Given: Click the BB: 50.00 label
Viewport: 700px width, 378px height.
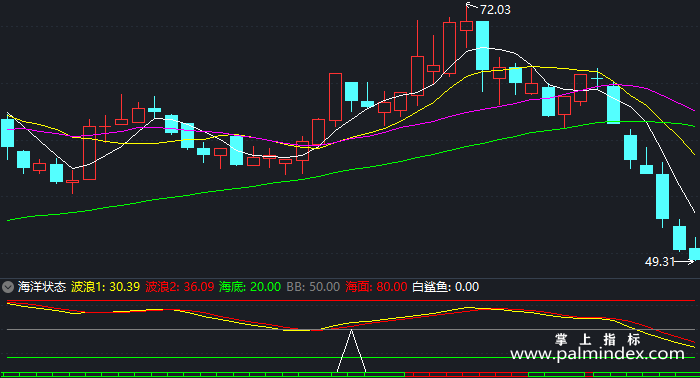Looking at the screenshot, I should point(313,287).
